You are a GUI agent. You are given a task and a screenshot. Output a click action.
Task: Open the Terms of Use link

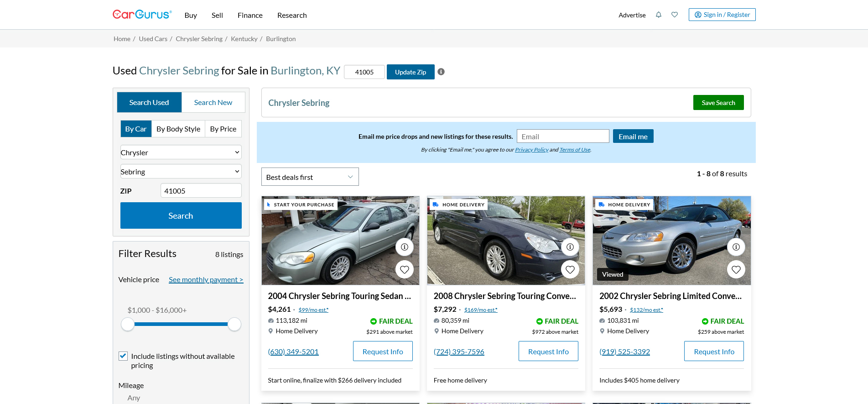click(x=575, y=150)
